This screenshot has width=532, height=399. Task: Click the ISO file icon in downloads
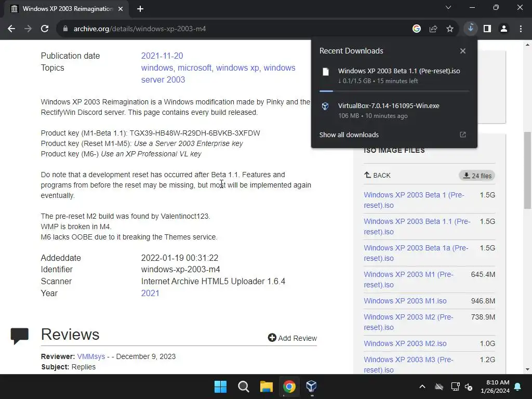[x=326, y=72]
